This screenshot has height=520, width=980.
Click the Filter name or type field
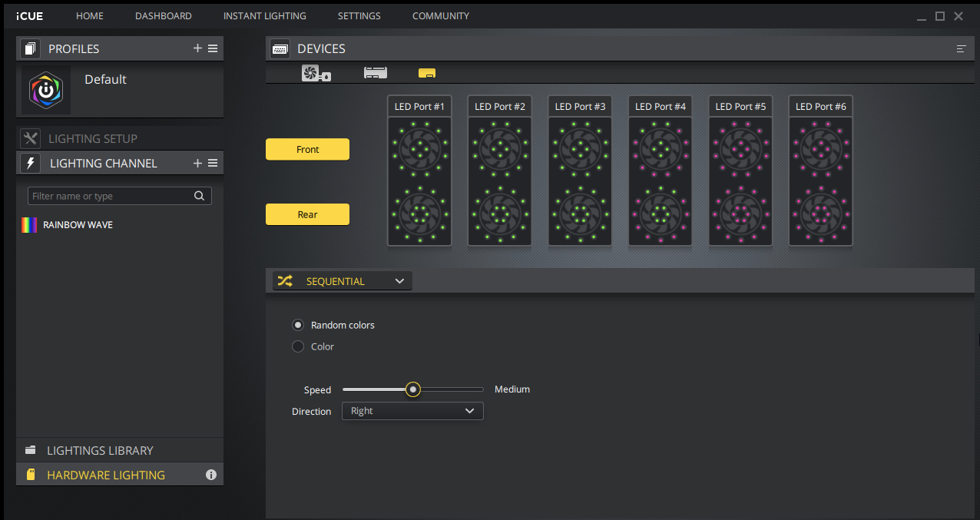[x=109, y=196]
